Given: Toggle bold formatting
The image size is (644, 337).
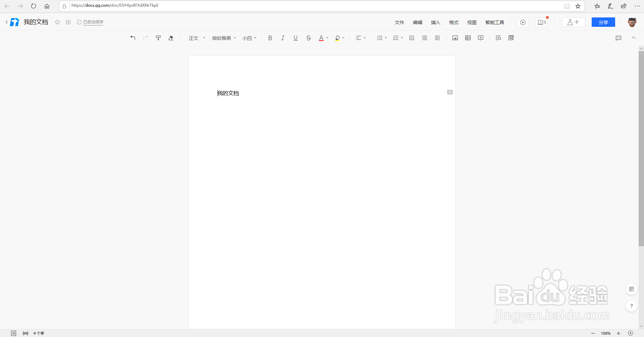Looking at the screenshot, I should (270, 38).
